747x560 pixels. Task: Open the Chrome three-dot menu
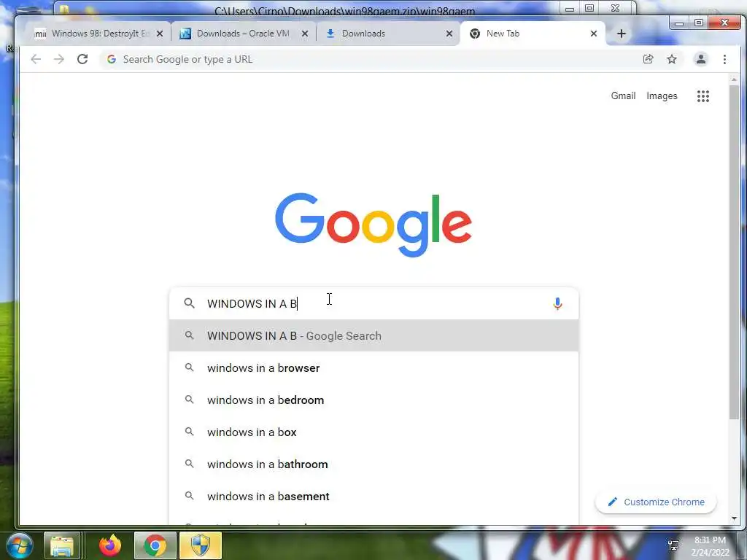pos(724,59)
